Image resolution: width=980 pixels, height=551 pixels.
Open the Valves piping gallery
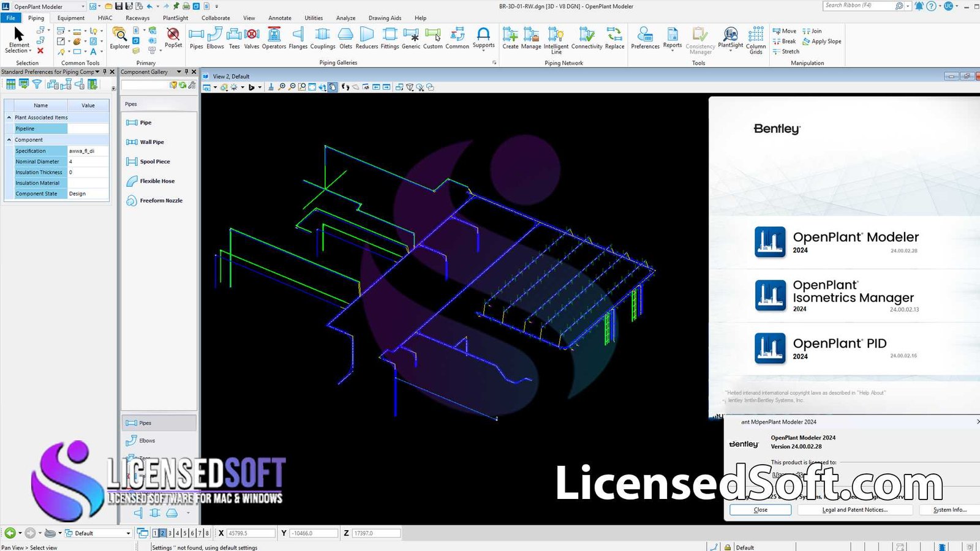(x=252, y=38)
